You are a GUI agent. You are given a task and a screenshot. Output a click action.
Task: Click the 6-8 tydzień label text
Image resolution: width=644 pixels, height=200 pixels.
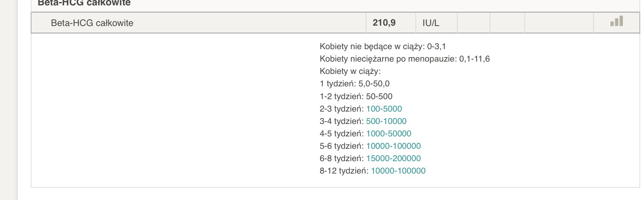point(342,158)
